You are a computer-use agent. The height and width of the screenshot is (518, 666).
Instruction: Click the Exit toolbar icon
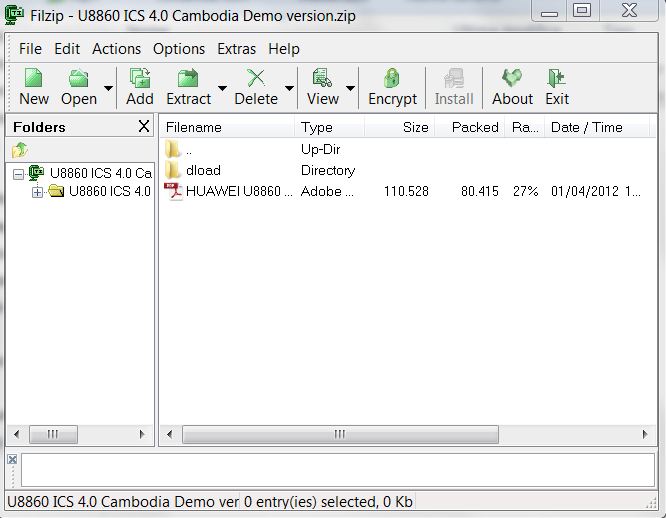pyautogui.click(x=557, y=79)
